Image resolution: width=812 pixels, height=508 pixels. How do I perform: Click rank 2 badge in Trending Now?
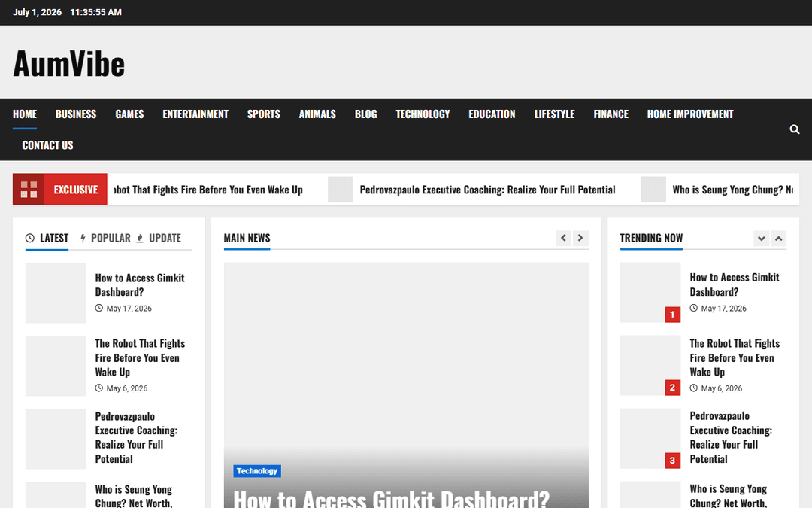point(672,388)
